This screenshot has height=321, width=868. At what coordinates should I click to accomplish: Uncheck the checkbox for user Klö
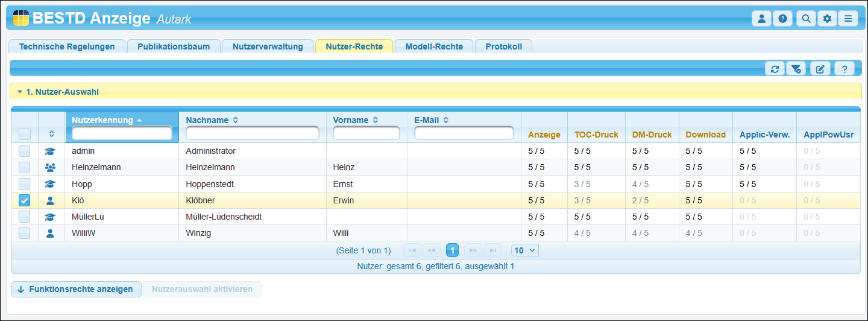[24, 200]
